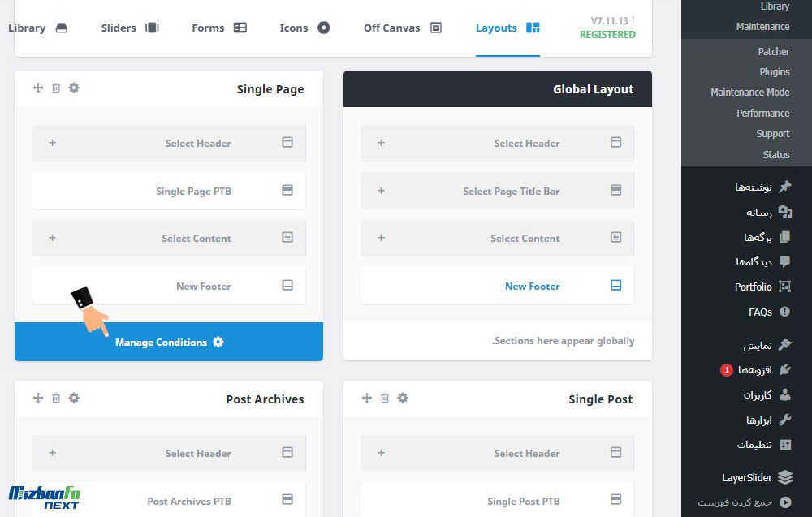Viewport: 812px width, 517px height.
Task: Click Select Header in Single Page layout
Action: click(198, 144)
